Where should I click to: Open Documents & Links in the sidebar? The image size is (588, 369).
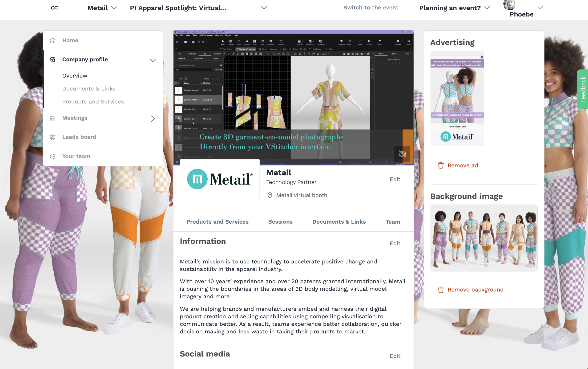click(89, 89)
